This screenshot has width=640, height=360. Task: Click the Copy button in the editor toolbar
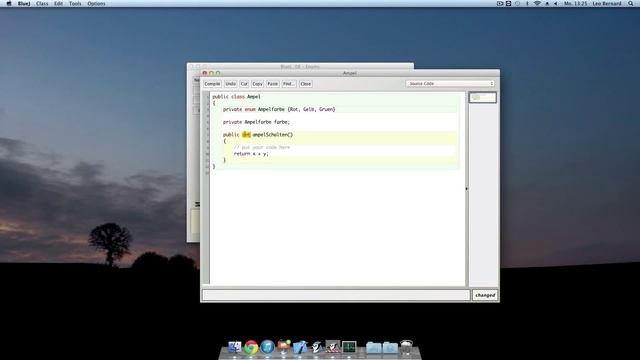coord(257,84)
